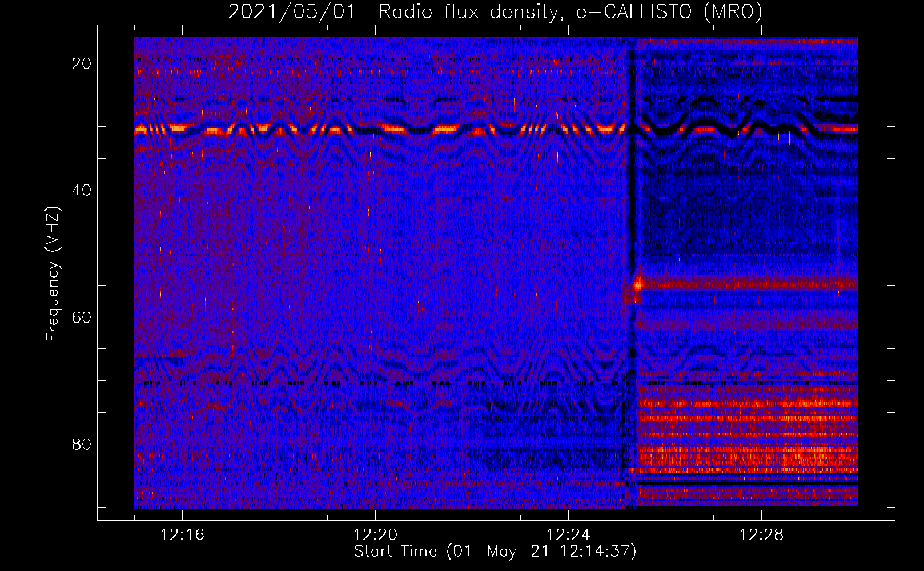924x571 pixels.
Task: Click the 12:20 time tick label
Action: (375, 535)
